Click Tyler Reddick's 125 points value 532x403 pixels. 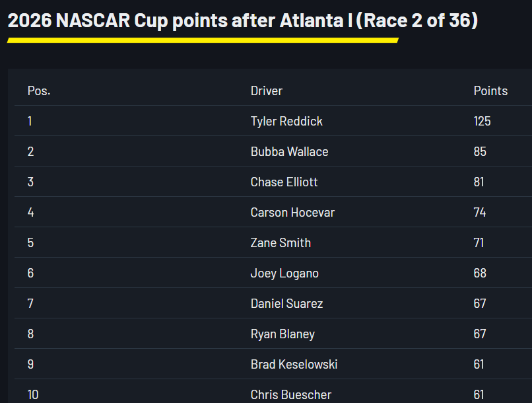click(x=482, y=122)
